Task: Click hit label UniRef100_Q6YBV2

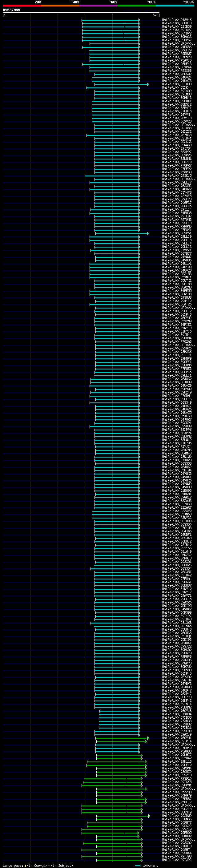Action: point(177,33)
